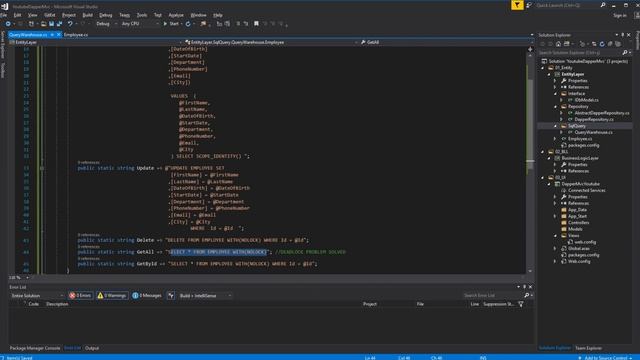640x360 pixels.
Task: Open the Any CPU platform dropdown
Action: [x=140, y=24]
